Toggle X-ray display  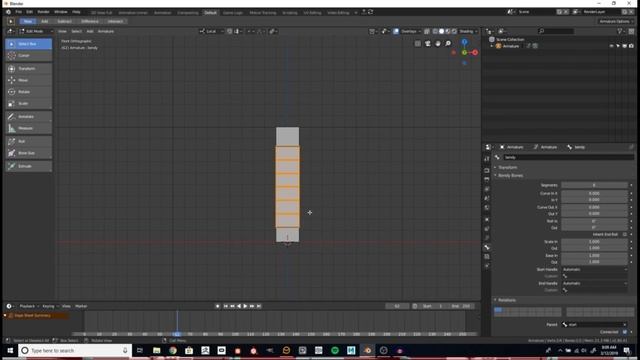(427, 31)
